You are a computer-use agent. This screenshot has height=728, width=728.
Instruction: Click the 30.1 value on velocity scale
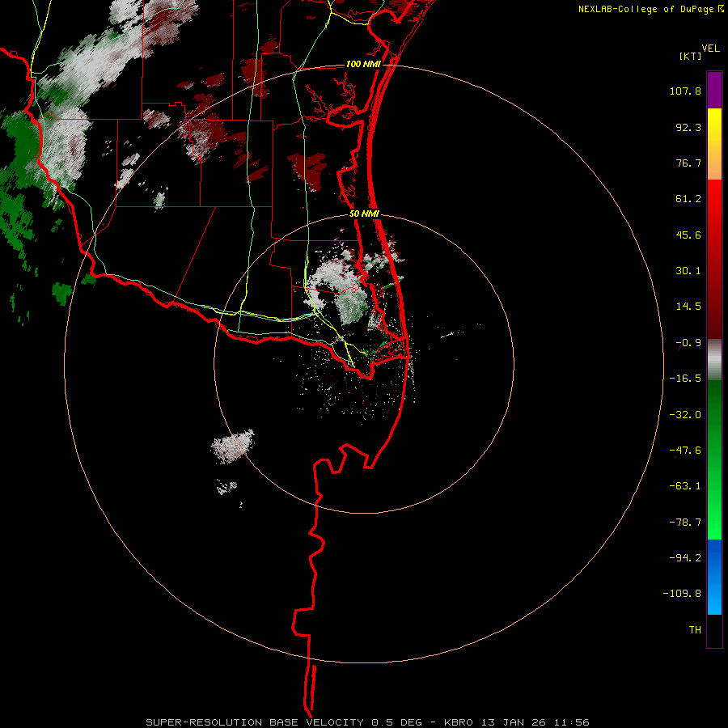(x=688, y=271)
